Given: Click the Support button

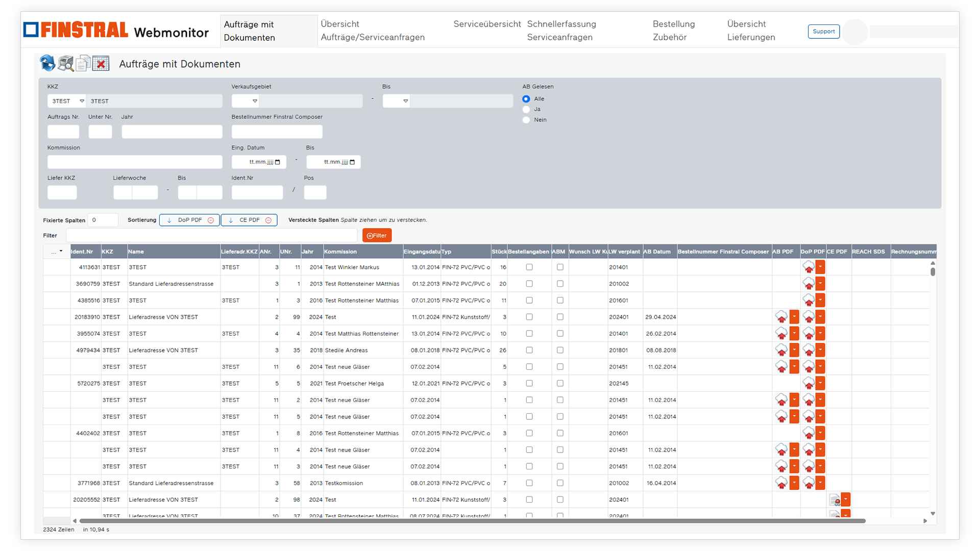Looking at the screenshot, I should (824, 31).
